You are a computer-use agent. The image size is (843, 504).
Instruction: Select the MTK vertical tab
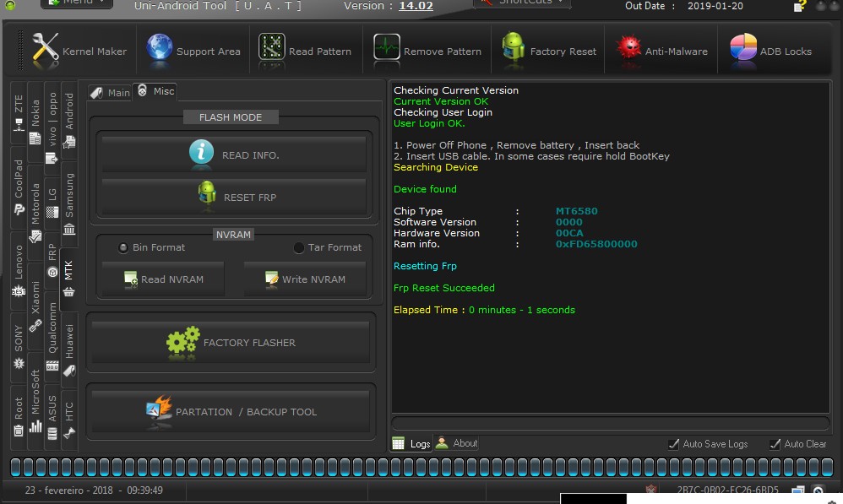click(68, 279)
